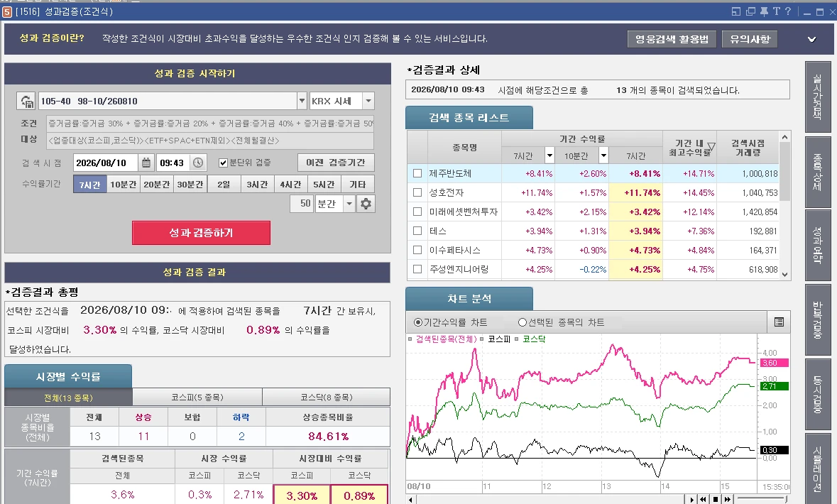Sort by 기간 내 최고수익률 column filter icon
The width and height of the screenshot is (837, 504).
coord(711,146)
